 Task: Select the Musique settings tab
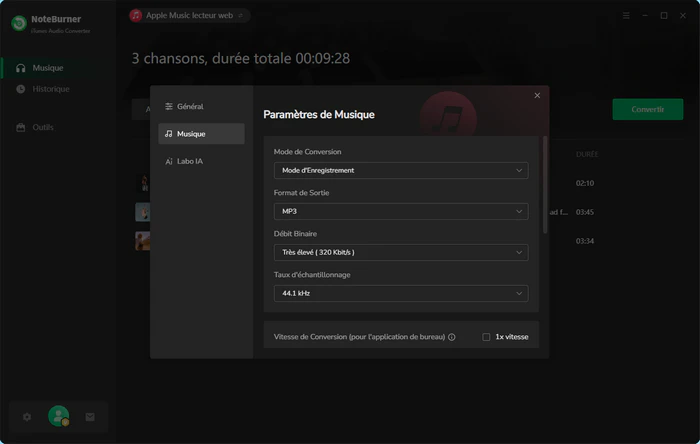click(x=201, y=134)
